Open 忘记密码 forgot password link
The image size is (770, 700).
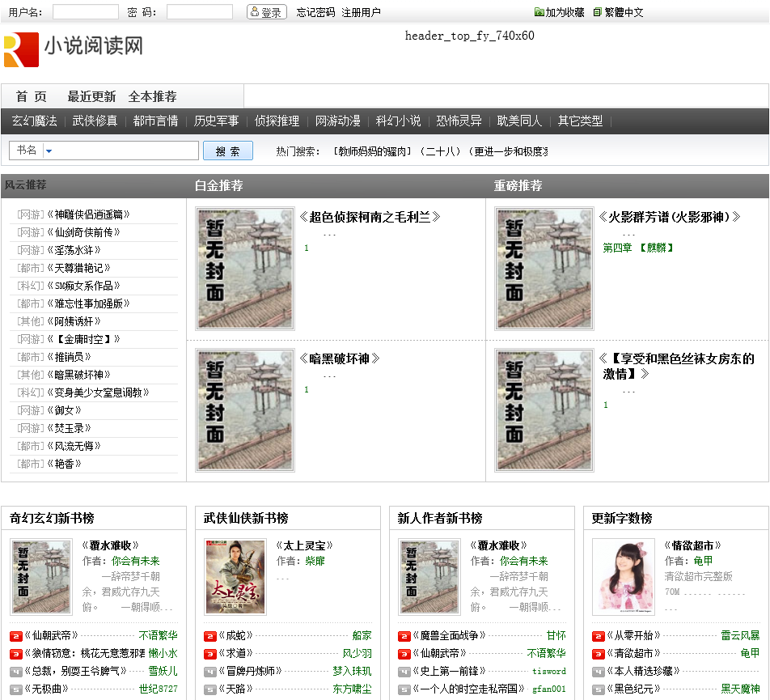pos(315,12)
